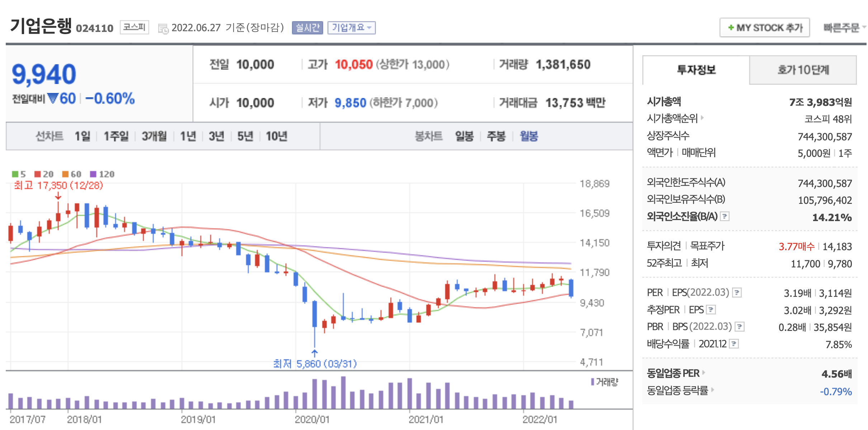Screen dimensions: 868x430
Task: Click the 기업은행 stock name heading
Action: click(x=41, y=26)
